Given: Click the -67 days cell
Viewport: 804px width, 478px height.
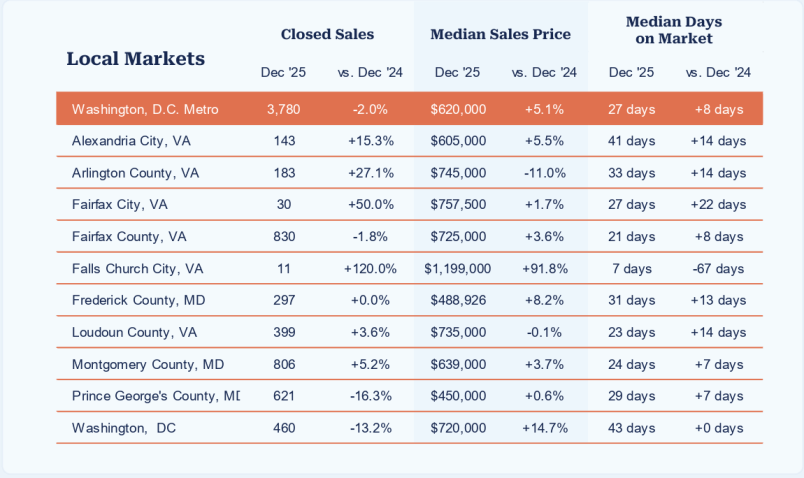Looking at the screenshot, I should [x=717, y=269].
